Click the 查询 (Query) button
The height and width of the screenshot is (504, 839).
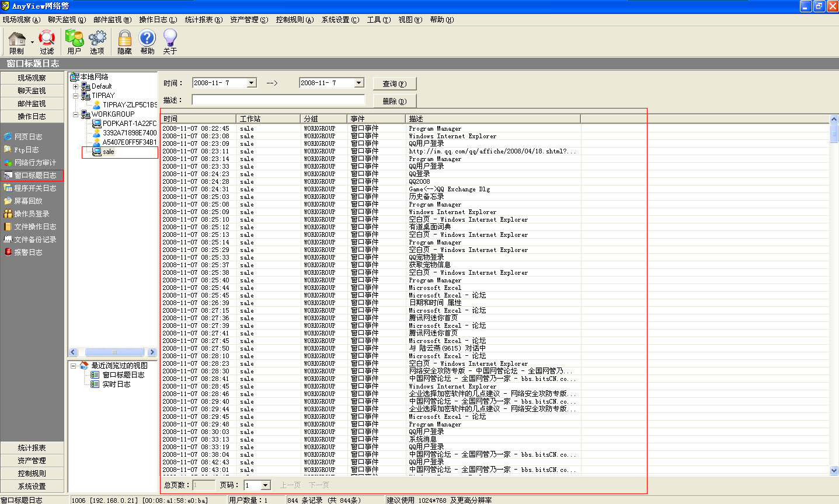(x=395, y=83)
